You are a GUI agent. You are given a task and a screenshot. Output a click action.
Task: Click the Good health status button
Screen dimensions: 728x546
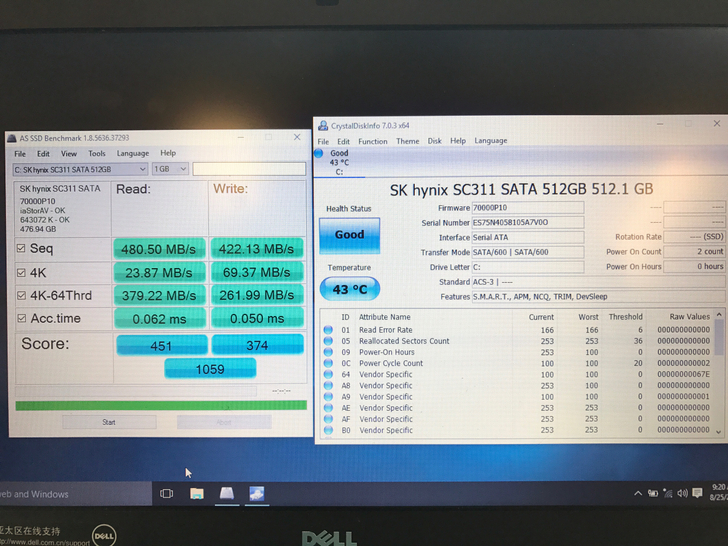click(350, 235)
